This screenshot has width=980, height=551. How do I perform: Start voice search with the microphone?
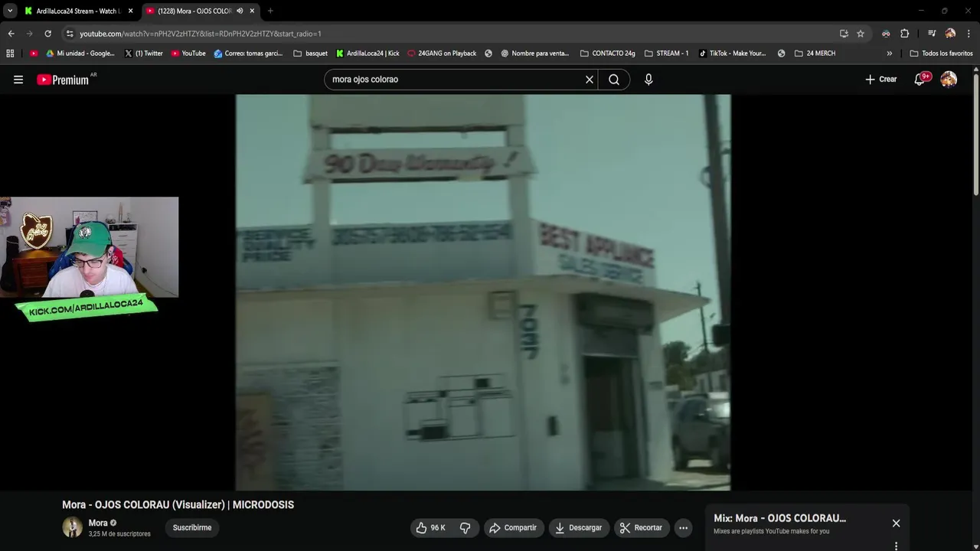(x=648, y=80)
